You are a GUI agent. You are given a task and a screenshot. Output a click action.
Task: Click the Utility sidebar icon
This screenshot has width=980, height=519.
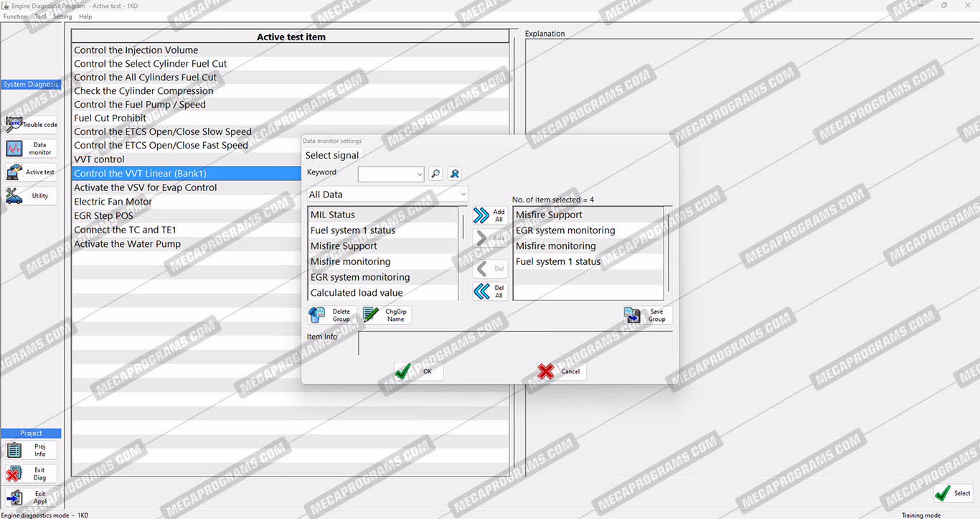pos(31,196)
